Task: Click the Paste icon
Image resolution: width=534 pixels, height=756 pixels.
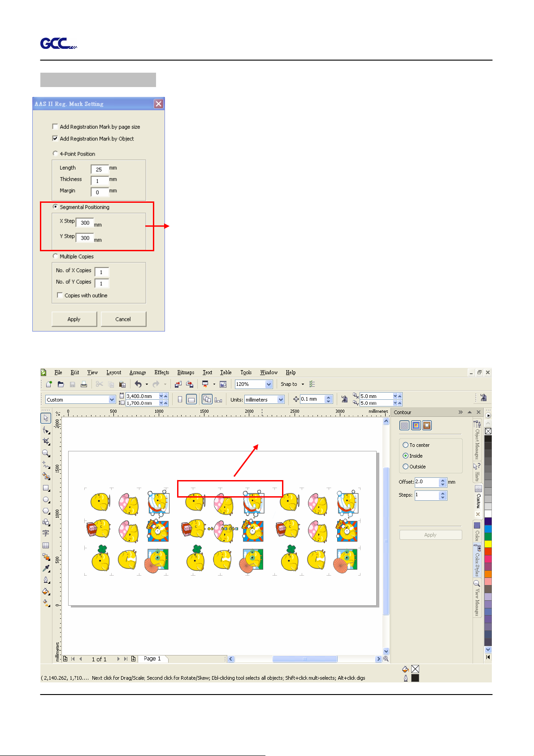Action: pos(122,384)
